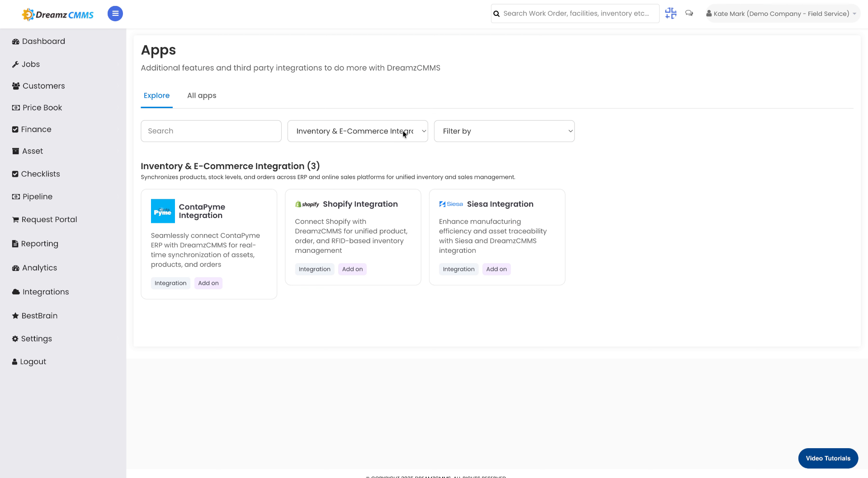Click the Customers sidebar icon

pos(16,85)
